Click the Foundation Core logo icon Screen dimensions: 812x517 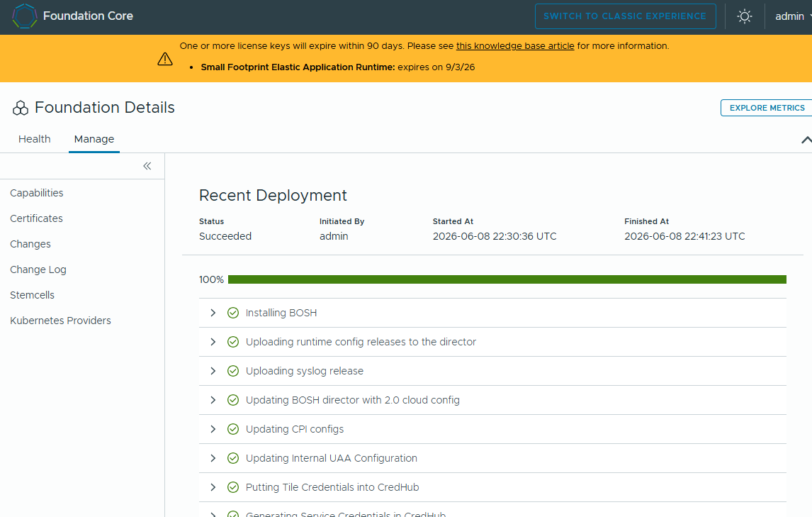point(24,16)
